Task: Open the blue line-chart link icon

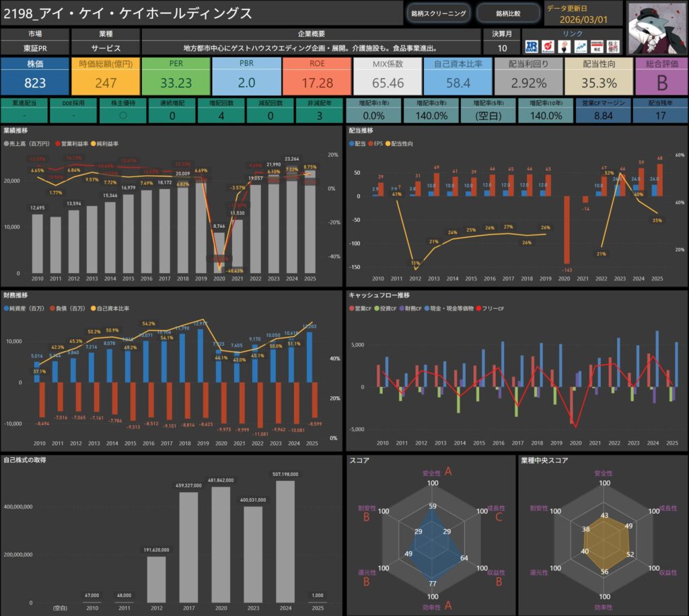Action: click(x=580, y=46)
